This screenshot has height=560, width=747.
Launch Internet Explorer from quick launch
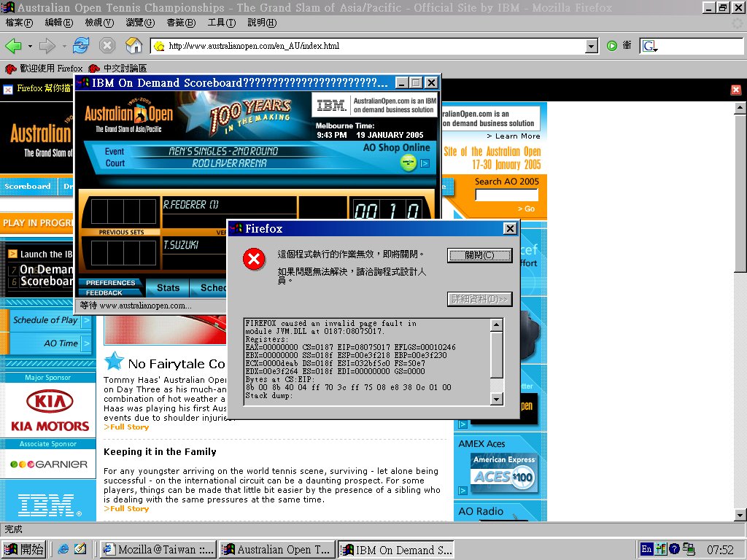coord(63,550)
